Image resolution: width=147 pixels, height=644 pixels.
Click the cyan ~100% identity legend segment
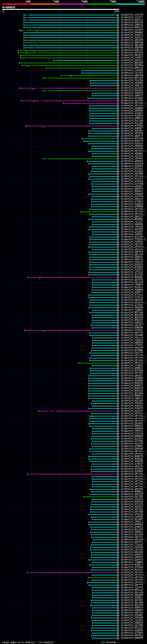(130, 4)
